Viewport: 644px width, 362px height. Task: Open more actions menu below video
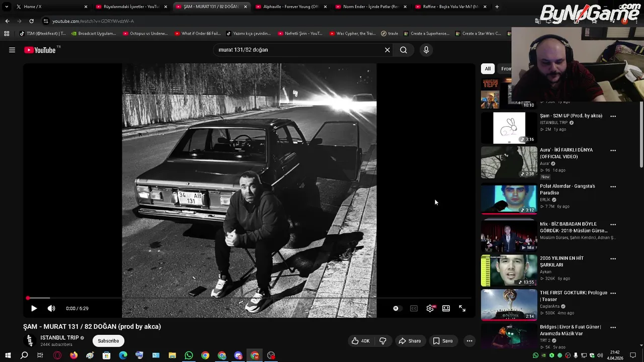pos(469,341)
